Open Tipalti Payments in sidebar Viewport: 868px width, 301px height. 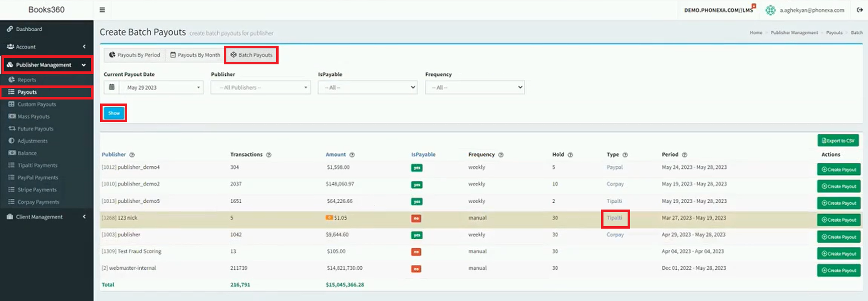[37, 165]
